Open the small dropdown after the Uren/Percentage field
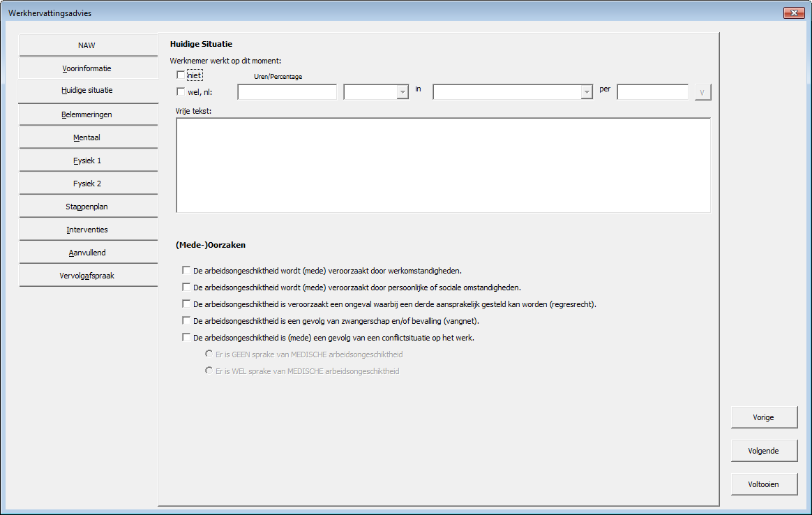Image resolution: width=812 pixels, height=515 pixels. point(402,92)
